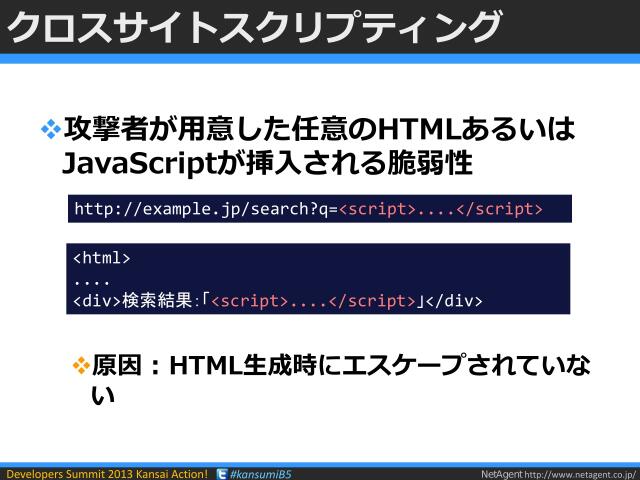Click the NetAgent logo text in footer
This screenshot has height=480, width=640.
(502, 474)
